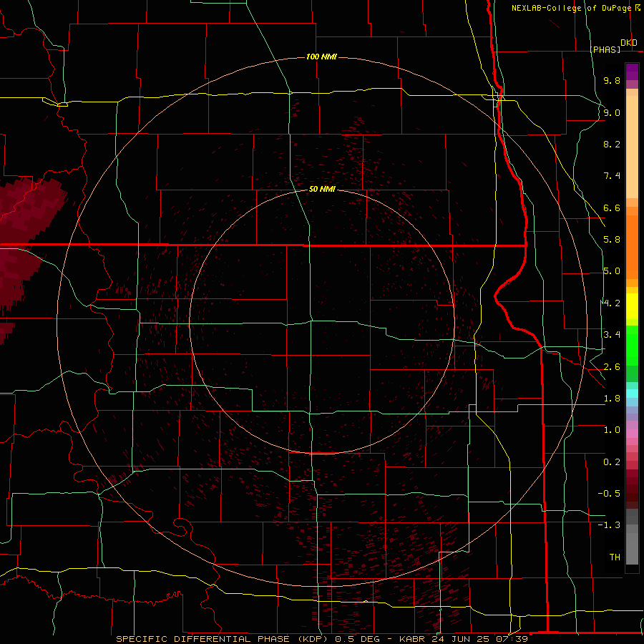Click the yellow band of the color bar
The height and width of the screenshot is (644, 644).
click(632, 306)
